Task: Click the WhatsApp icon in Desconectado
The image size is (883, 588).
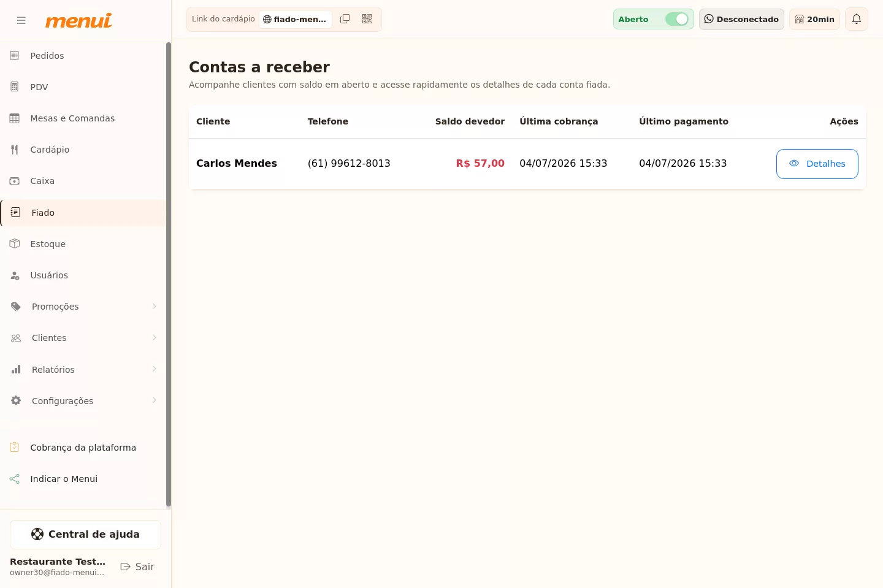Action: pos(709,19)
